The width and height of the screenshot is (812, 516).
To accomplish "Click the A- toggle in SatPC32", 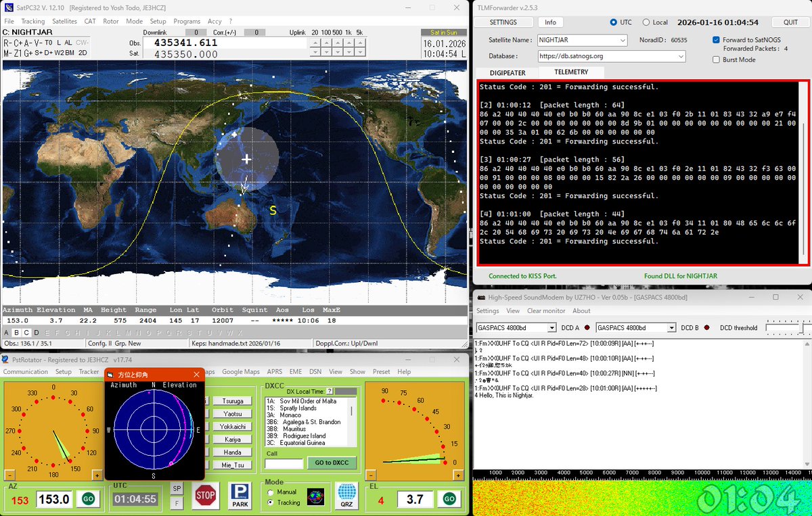I will 29,42.
